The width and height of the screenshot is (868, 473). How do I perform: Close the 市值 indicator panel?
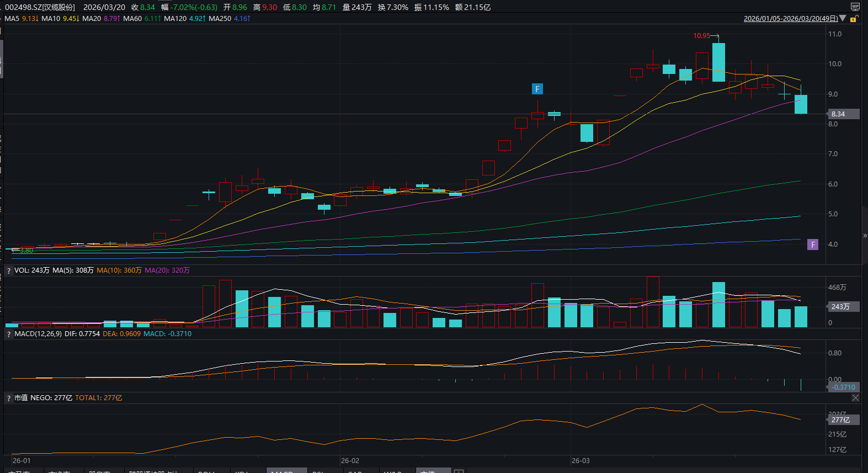coord(855,397)
